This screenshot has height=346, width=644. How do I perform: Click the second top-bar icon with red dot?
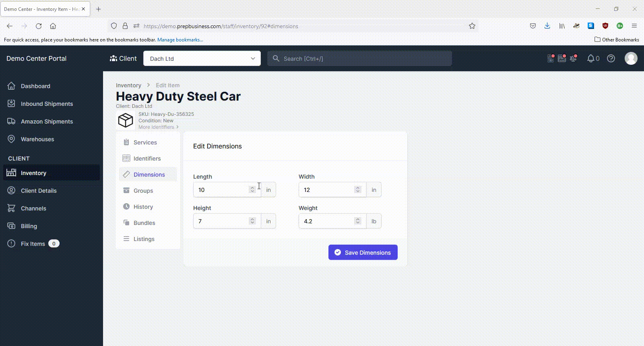click(x=562, y=58)
